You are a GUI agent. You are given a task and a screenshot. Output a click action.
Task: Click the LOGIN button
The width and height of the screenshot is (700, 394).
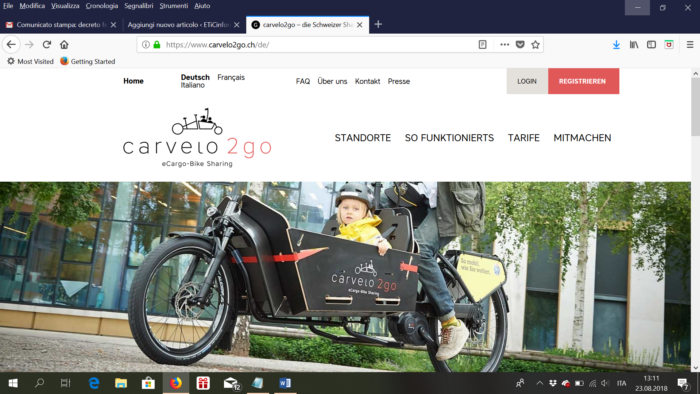coord(527,81)
